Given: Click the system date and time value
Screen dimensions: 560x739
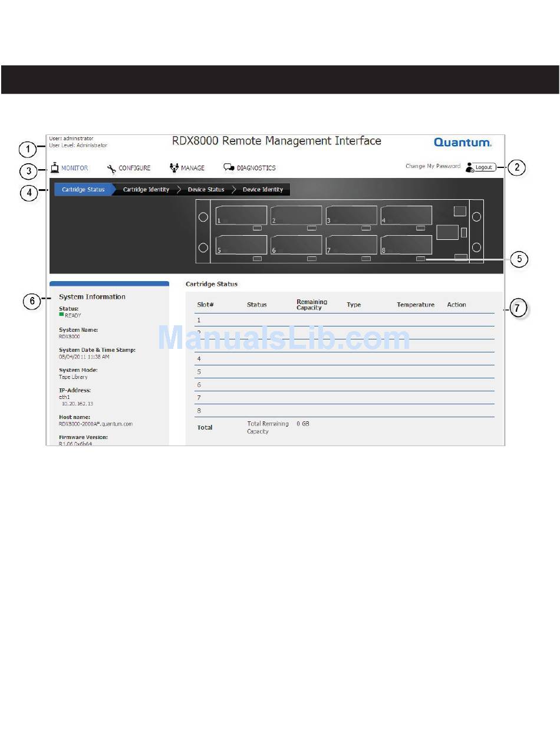Looking at the screenshot, I should pyautogui.click(x=84, y=357).
